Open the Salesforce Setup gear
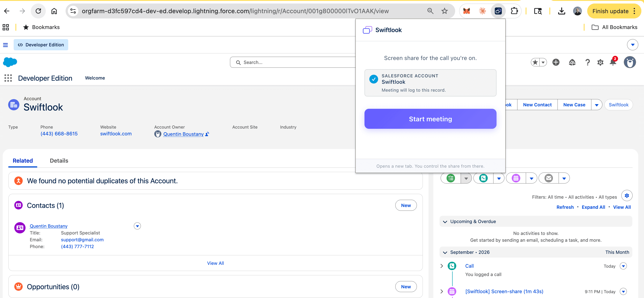 (600, 62)
